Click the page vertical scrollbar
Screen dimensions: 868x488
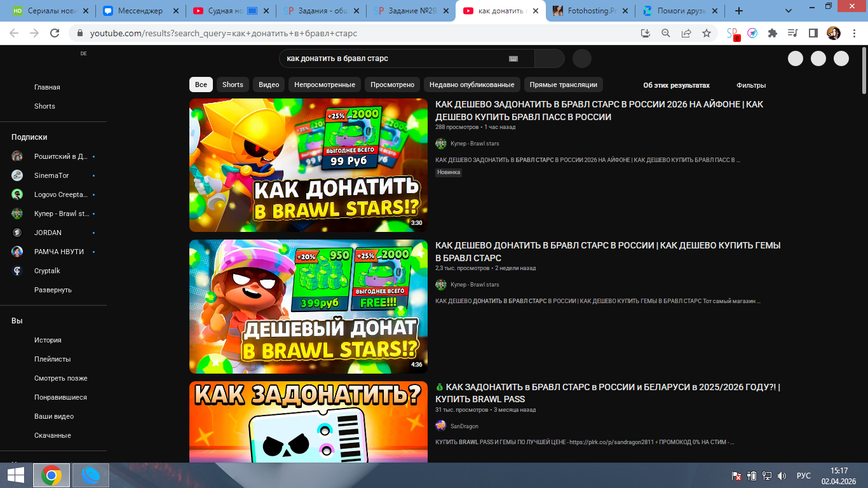click(x=863, y=70)
